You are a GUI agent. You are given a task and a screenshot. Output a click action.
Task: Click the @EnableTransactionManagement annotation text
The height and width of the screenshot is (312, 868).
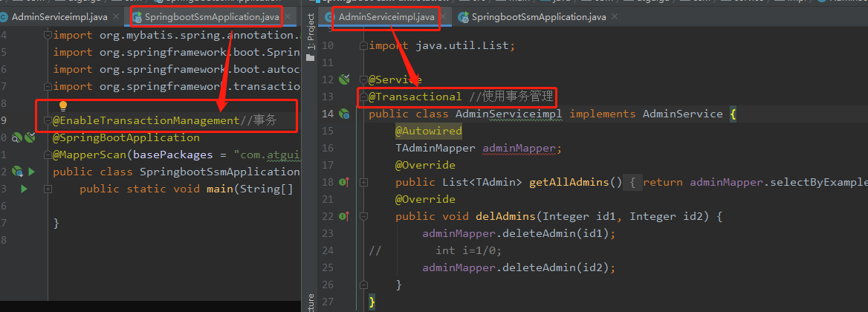click(146, 120)
